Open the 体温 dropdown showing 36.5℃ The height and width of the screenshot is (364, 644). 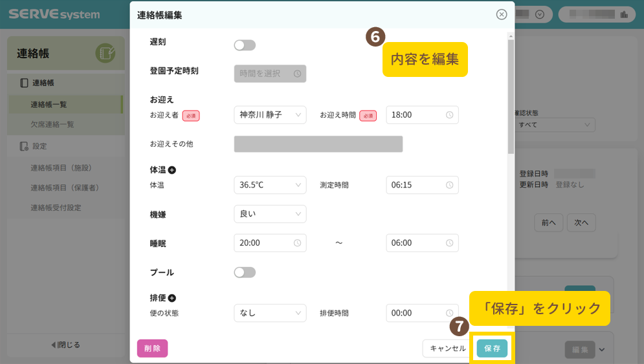pyautogui.click(x=270, y=185)
